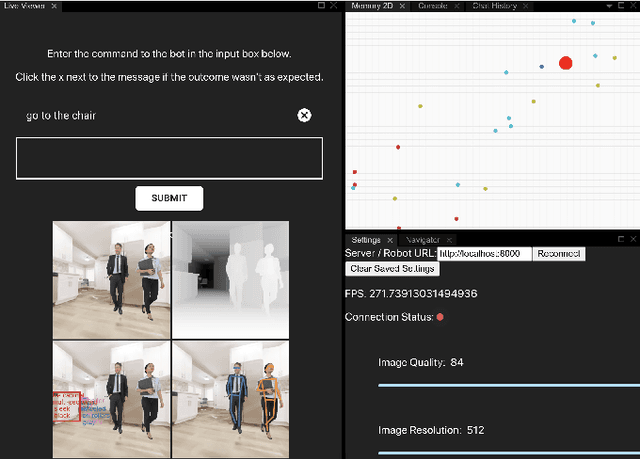This screenshot has width=640, height=459.
Task: Focus the bot command input box
Action: click(169, 158)
